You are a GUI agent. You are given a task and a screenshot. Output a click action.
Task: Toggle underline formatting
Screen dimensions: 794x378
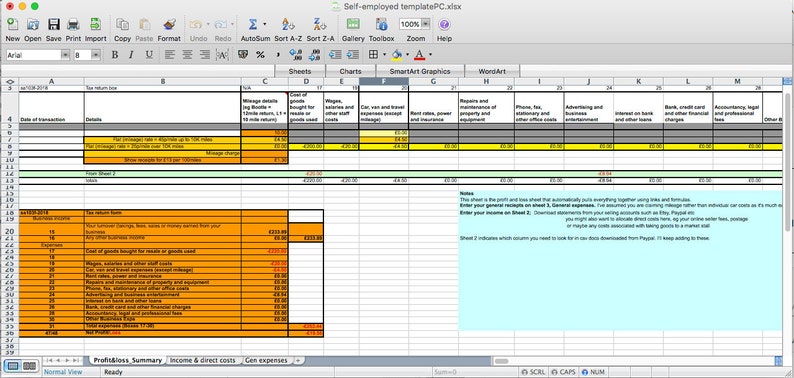[x=149, y=55]
